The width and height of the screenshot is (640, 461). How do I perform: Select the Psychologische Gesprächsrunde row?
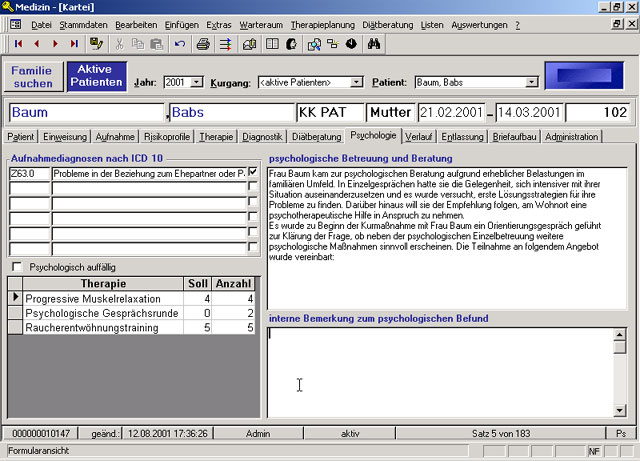pyautogui.click(x=131, y=313)
